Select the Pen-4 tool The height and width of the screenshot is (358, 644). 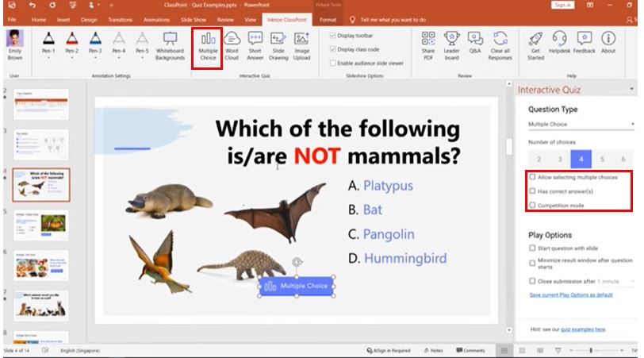click(119, 43)
